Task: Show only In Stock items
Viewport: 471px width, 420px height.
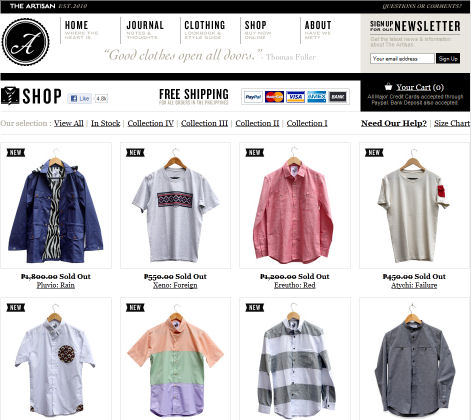Action: pos(105,123)
